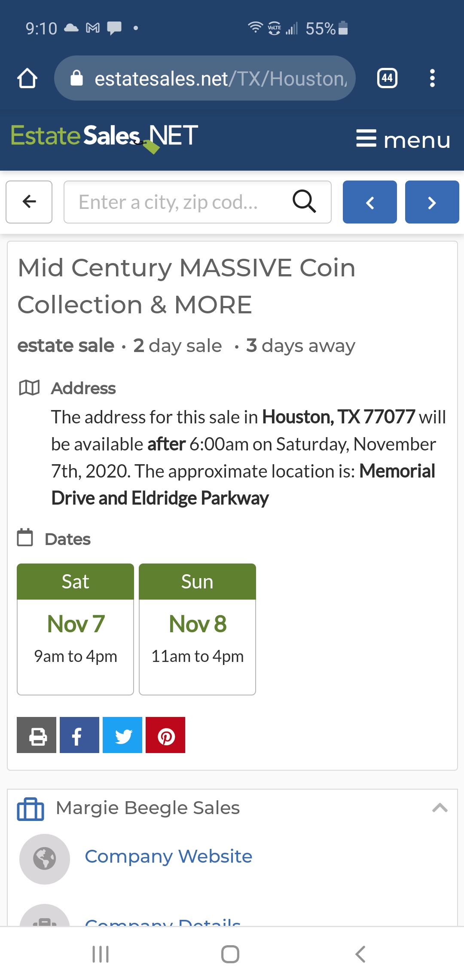Share the sale on Facebook
464x980 pixels.
79,735
